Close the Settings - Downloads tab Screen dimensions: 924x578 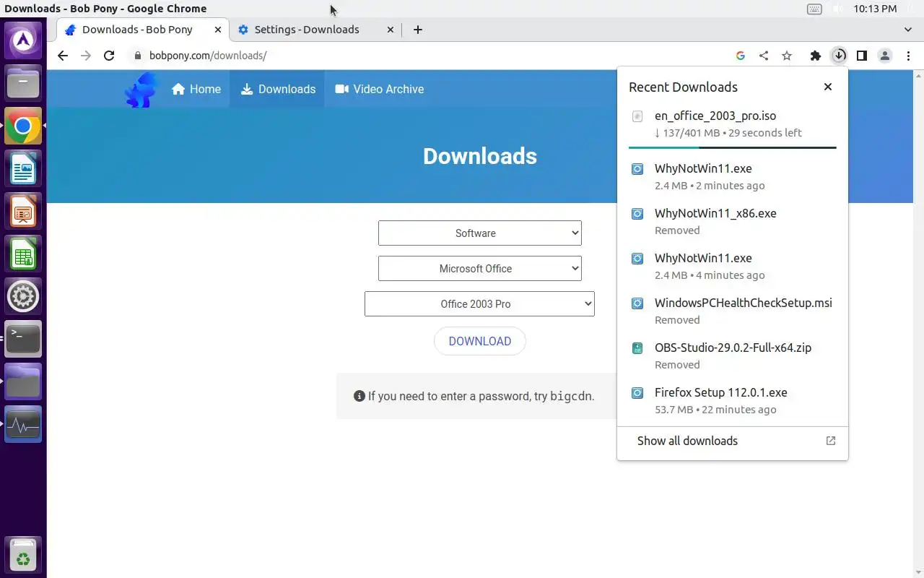[x=391, y=30]
